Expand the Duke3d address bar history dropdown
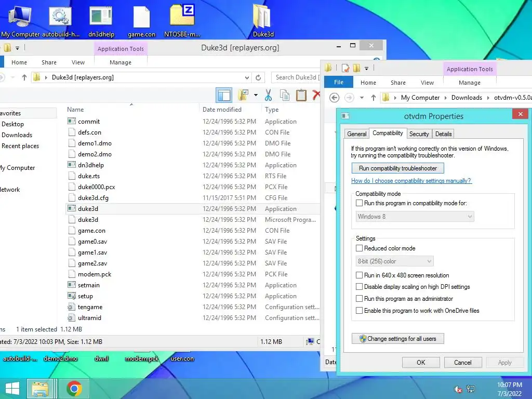 coord(247,78)
